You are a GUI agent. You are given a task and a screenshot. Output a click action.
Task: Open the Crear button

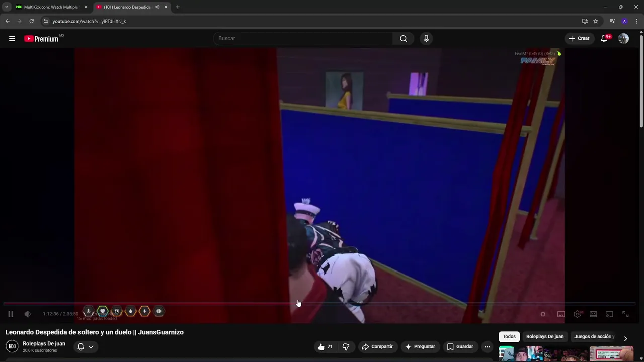579,39
